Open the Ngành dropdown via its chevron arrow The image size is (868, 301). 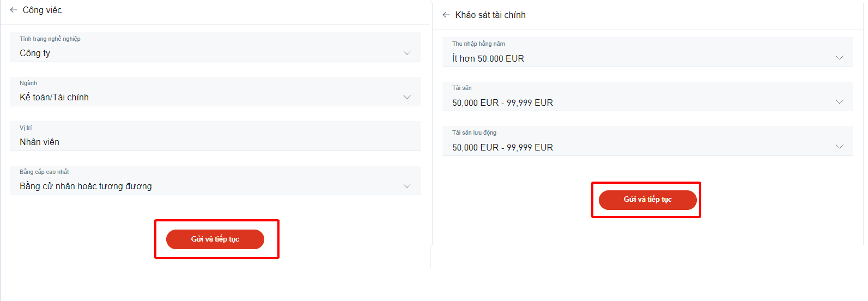407,97
